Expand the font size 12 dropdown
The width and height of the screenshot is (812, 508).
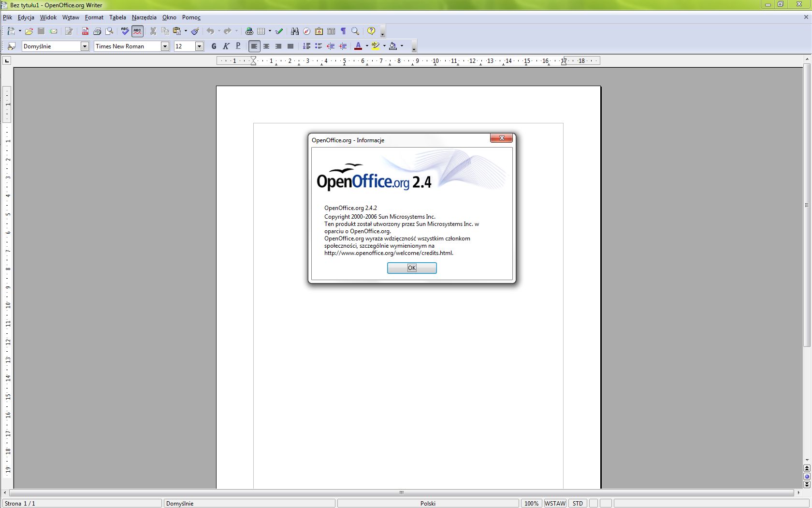[x=199, y=46]
